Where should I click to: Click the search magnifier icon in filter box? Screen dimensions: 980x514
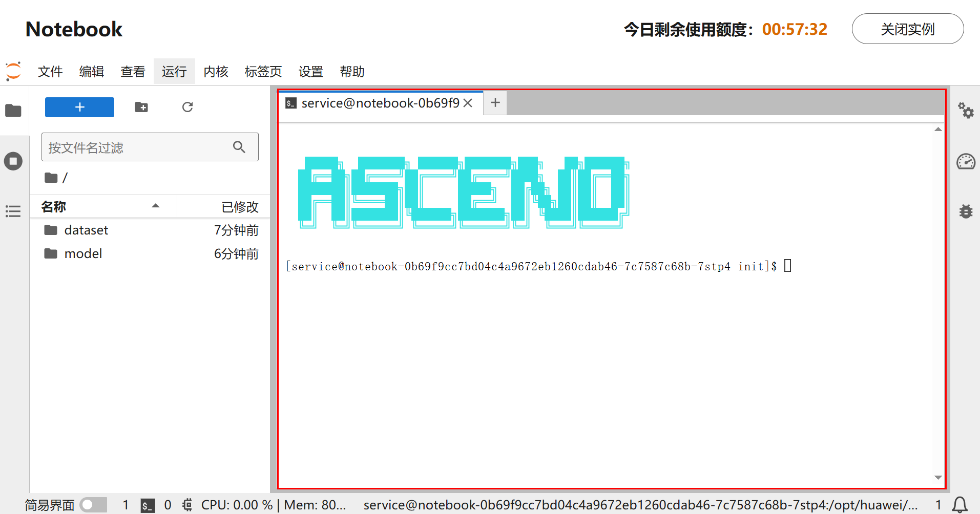pos(239,147)
